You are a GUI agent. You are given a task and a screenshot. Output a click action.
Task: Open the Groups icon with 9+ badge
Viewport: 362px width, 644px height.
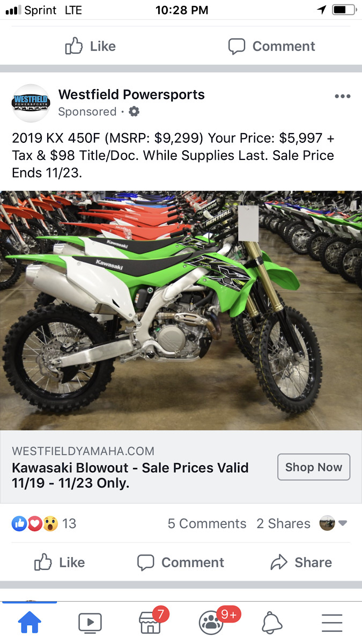pos(211,623)
